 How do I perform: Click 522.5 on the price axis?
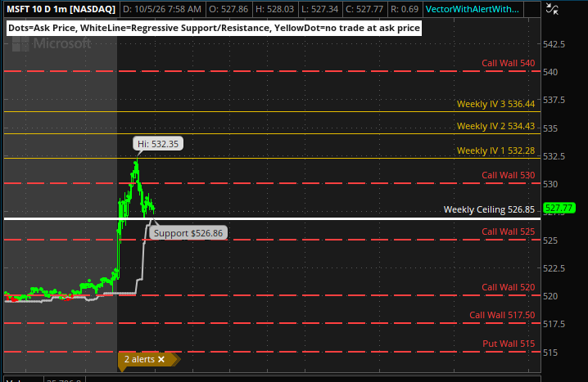(554, 268)
